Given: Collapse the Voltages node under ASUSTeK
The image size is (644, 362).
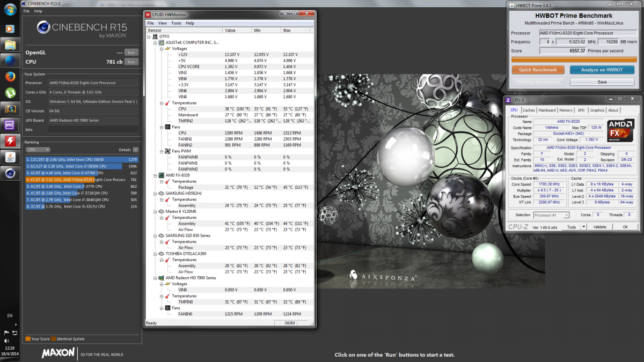Looking at the screenshot, I should point(161,48).
